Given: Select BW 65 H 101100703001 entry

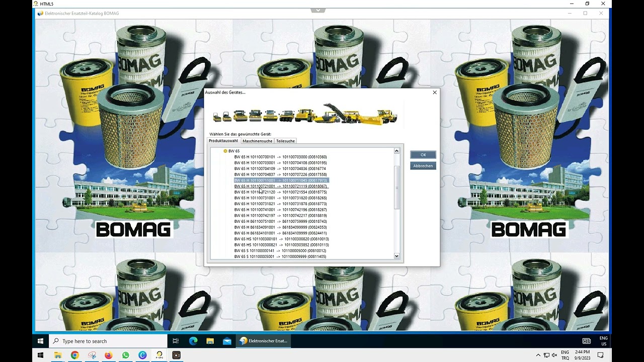Looking at the screenshot, I should click(x=280, y=163).
